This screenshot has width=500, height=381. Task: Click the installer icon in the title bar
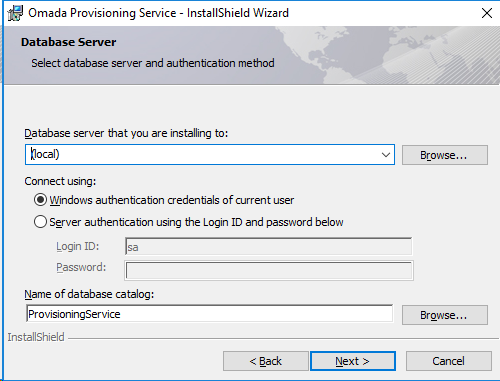click(15, 13)
